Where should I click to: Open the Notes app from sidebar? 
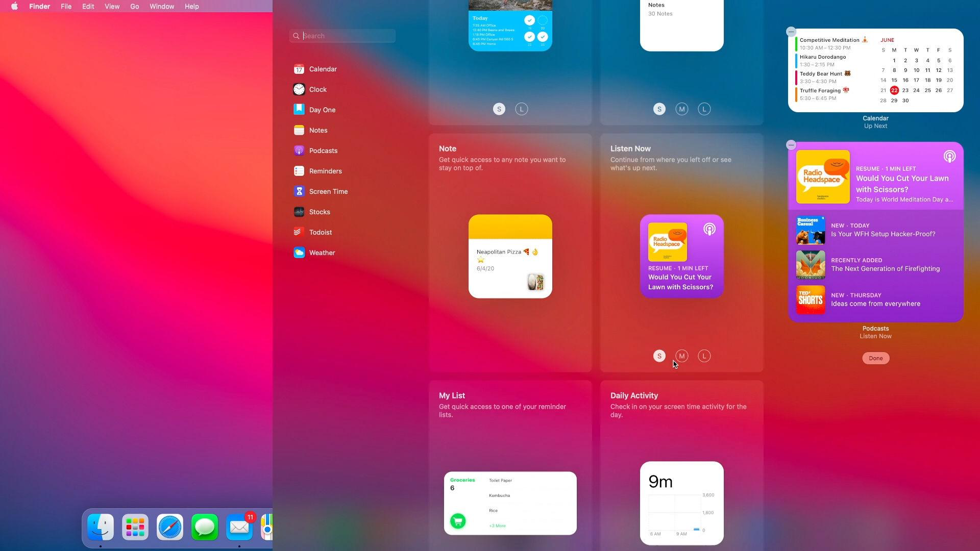click(x=317, y=130)
